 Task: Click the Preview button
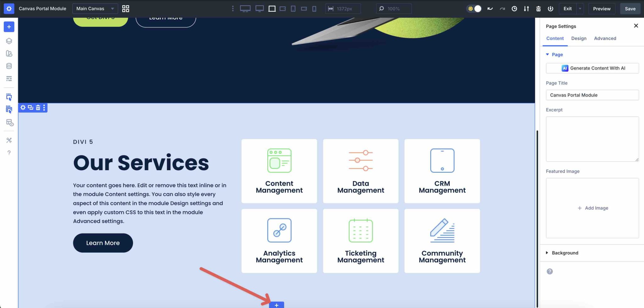click(x=602, y=8)
